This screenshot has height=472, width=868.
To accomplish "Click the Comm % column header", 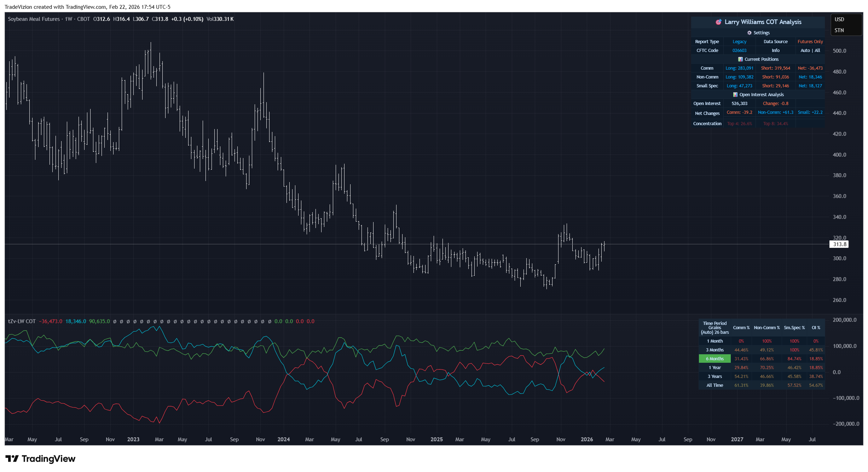I will click(x=741, y=328).
